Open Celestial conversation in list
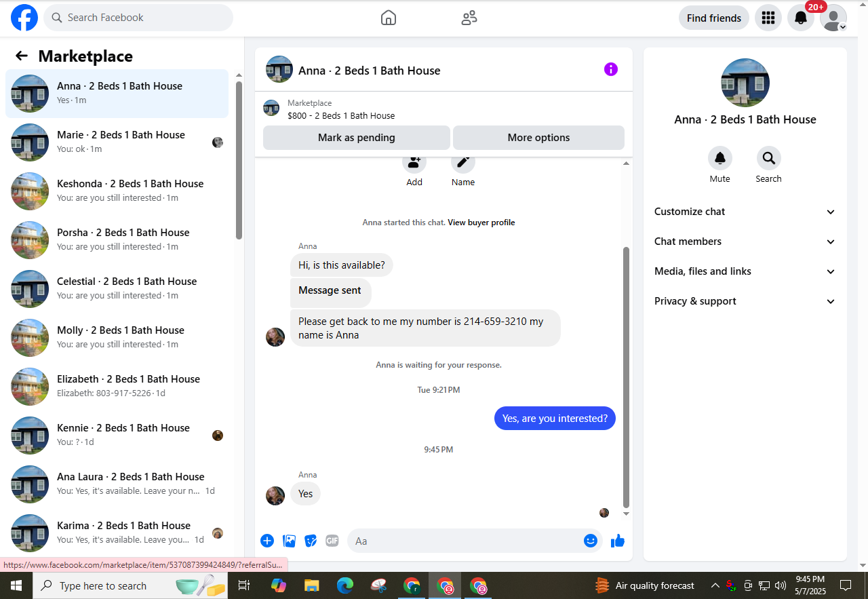Screen dimensions: 868x599 [117, 289]
